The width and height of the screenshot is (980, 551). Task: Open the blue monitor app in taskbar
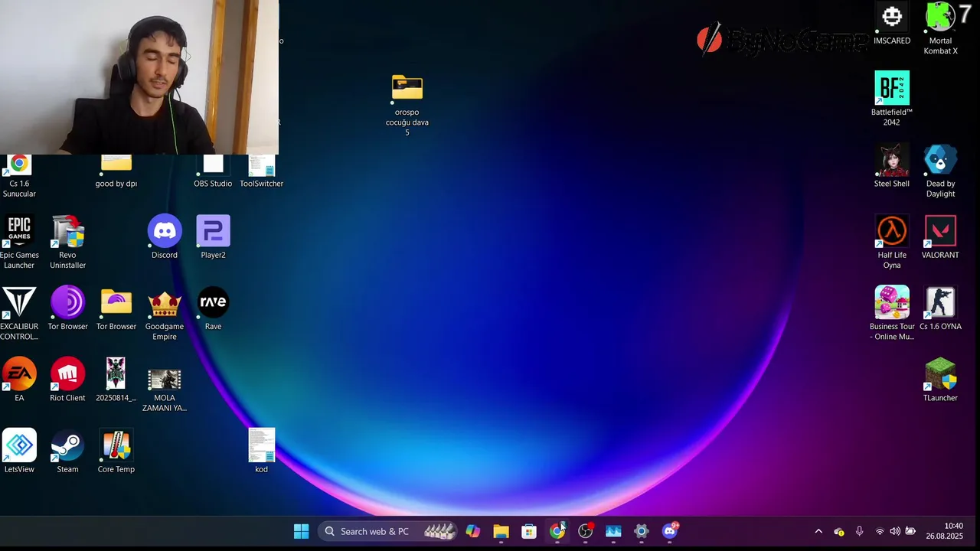tap(613, 531)
